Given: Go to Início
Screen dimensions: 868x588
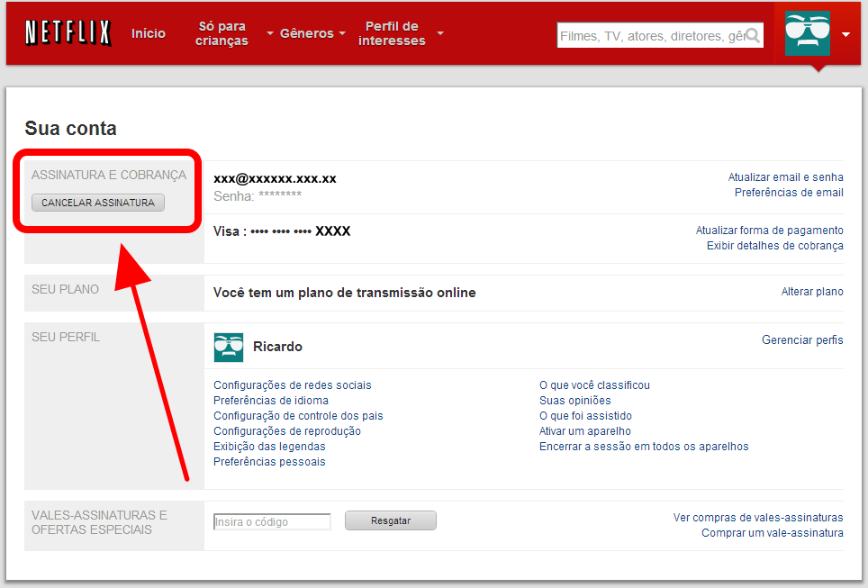Looking at the screenshot, I should click(149, 33).
